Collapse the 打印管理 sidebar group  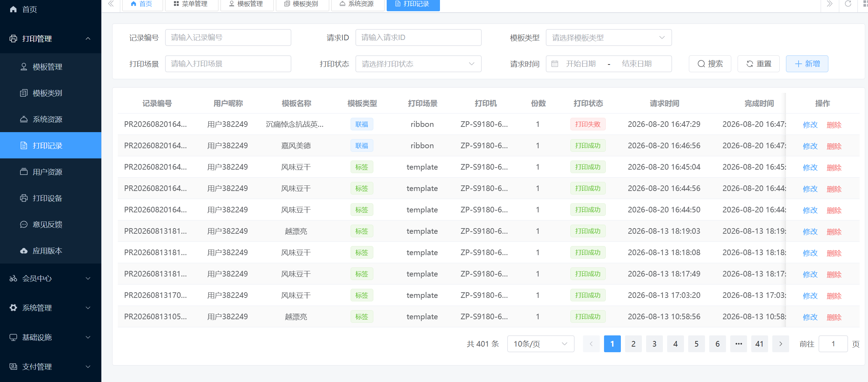50,39
